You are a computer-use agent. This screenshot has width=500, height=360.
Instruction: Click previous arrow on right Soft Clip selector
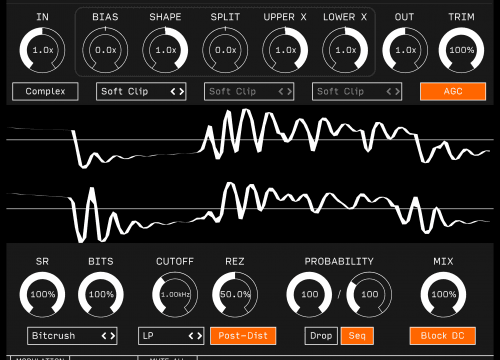pos(389,91)
